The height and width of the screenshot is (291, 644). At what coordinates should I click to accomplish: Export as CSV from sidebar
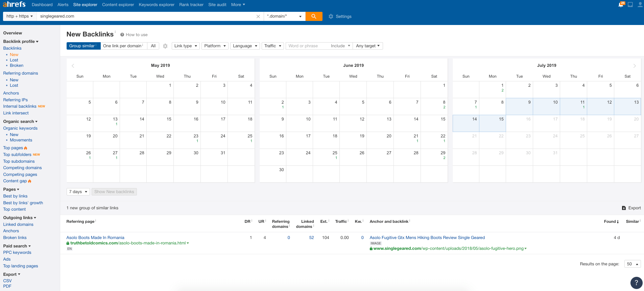click(7, 281)
